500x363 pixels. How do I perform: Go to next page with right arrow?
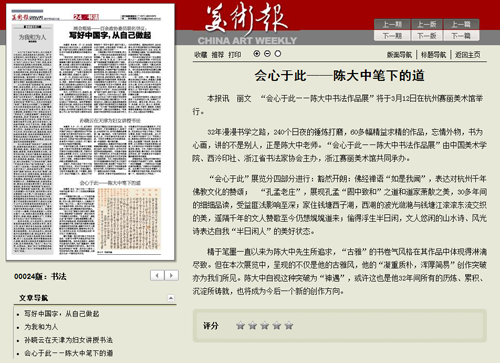pos(171,275)
